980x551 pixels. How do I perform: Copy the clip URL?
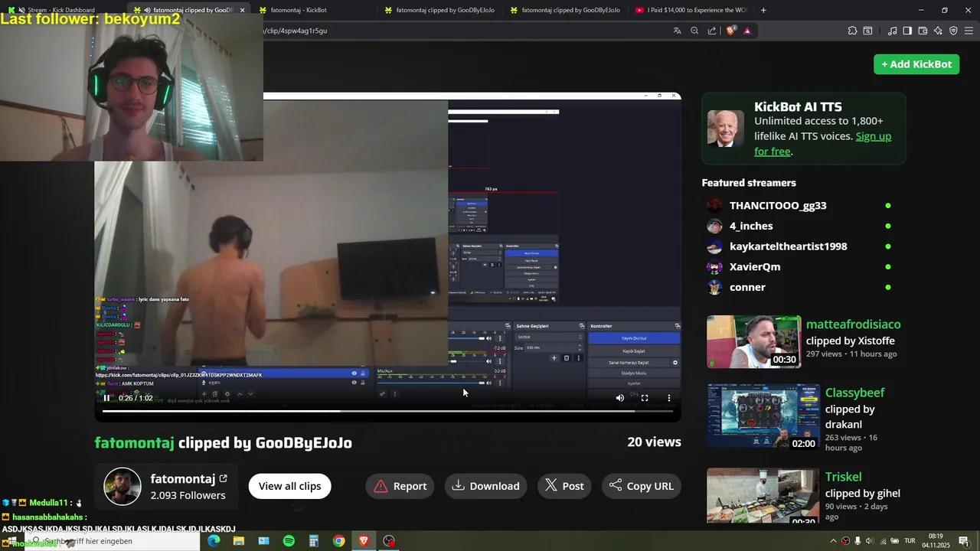click(642, 486)
